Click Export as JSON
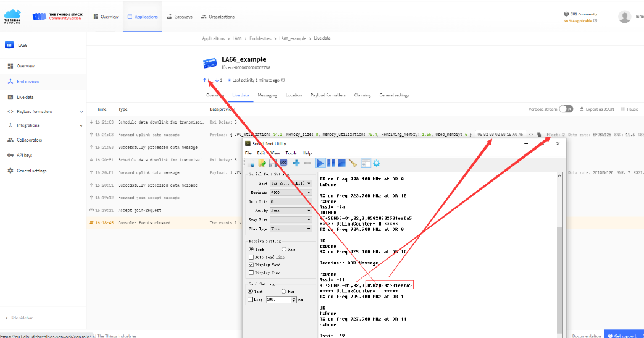The image size is (644, 338). 597,109
